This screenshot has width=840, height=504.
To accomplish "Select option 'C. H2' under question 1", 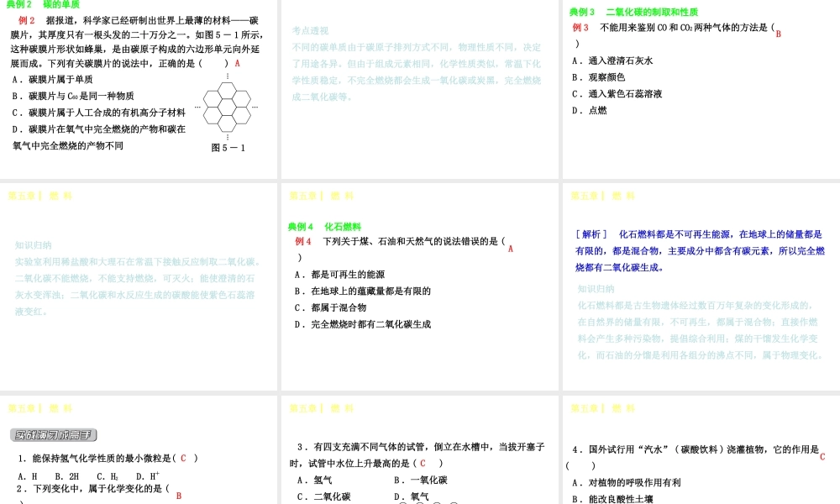I will coord(108,476).
